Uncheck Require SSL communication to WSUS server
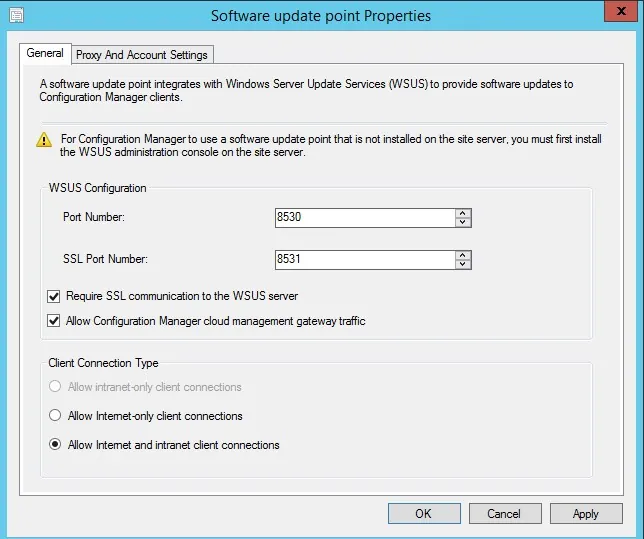Viewport: 644px width, 539px height. [x=54, y=297]
